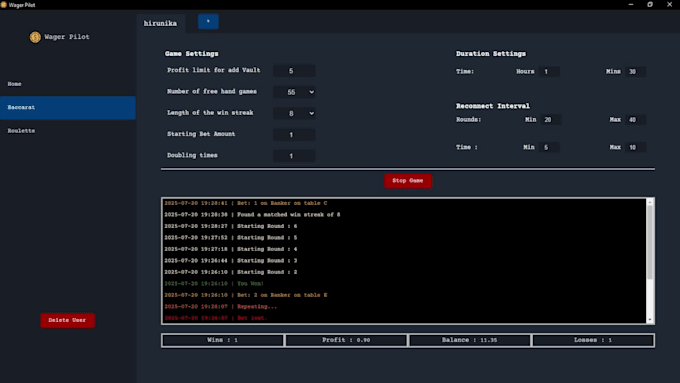Click log line 'Bet: 1 on Banker on table C'
This screenshot has width=680, height=383.
pos(245,203)
